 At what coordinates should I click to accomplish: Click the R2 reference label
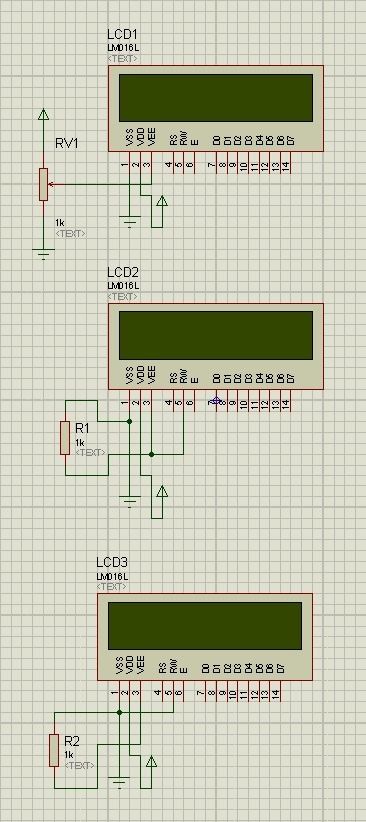[x=72, y=741]
